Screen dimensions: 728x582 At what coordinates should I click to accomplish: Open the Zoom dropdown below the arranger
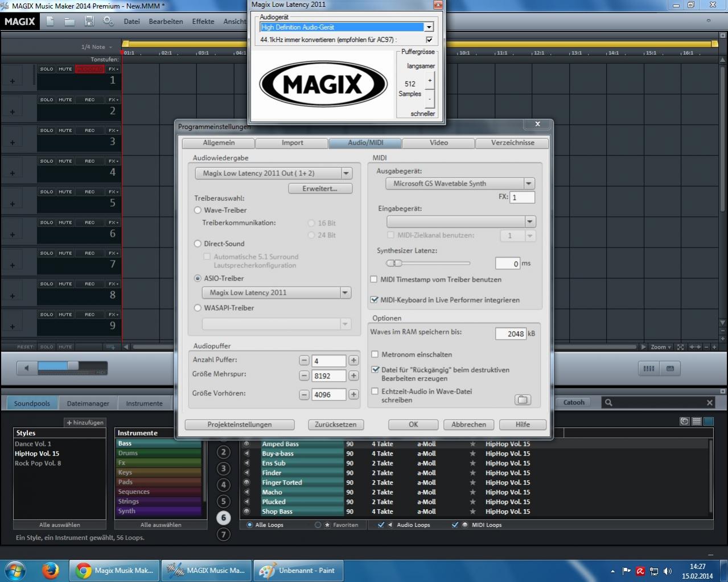tap(661, 347)
